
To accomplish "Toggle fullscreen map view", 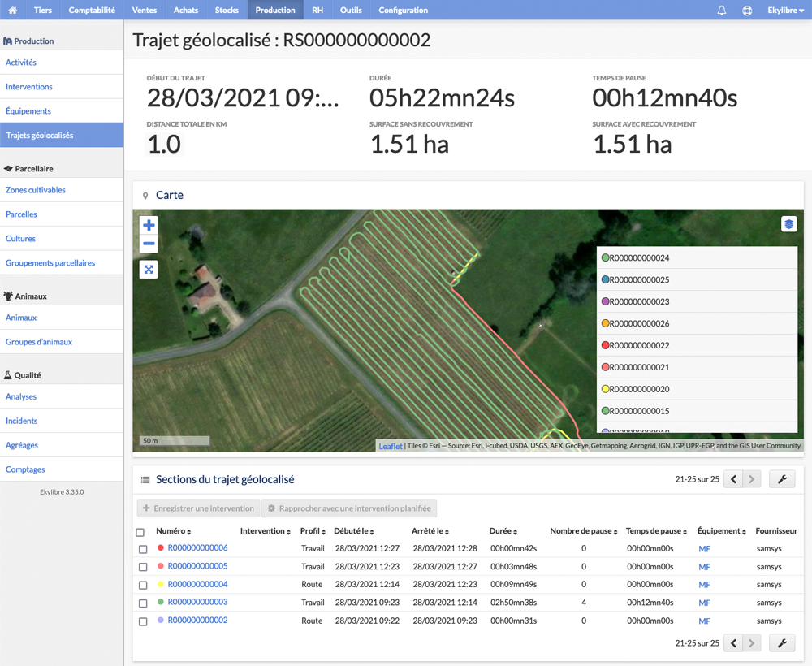I will 149,270.
